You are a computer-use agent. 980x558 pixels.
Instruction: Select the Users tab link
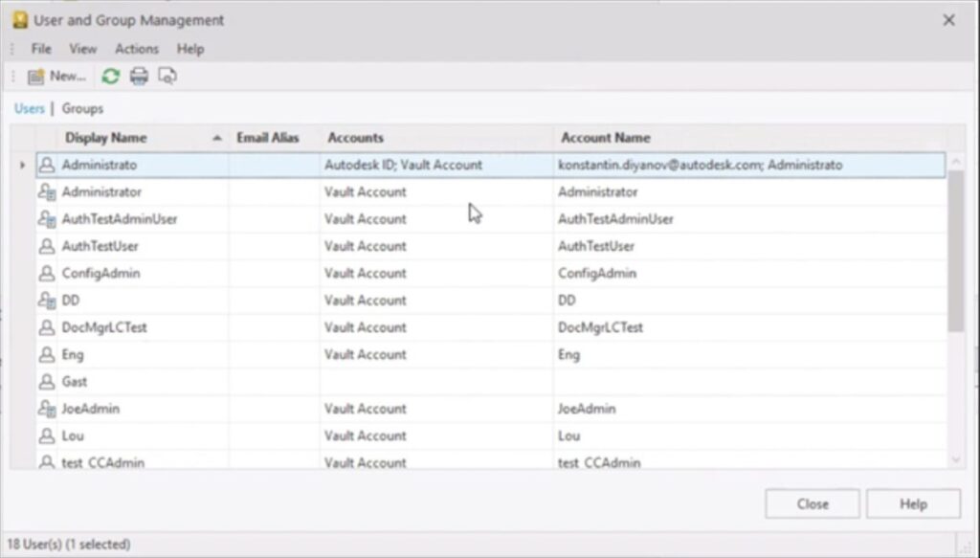pos(29,109)
